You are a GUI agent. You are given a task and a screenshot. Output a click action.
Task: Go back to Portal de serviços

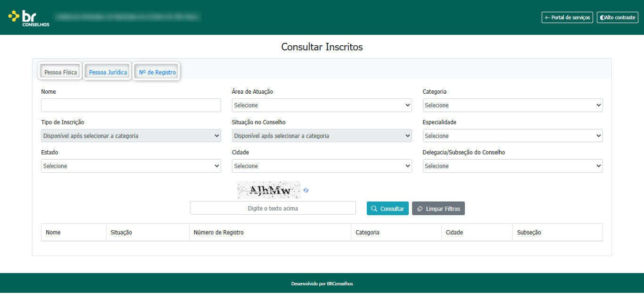click(x=567, y=17)
